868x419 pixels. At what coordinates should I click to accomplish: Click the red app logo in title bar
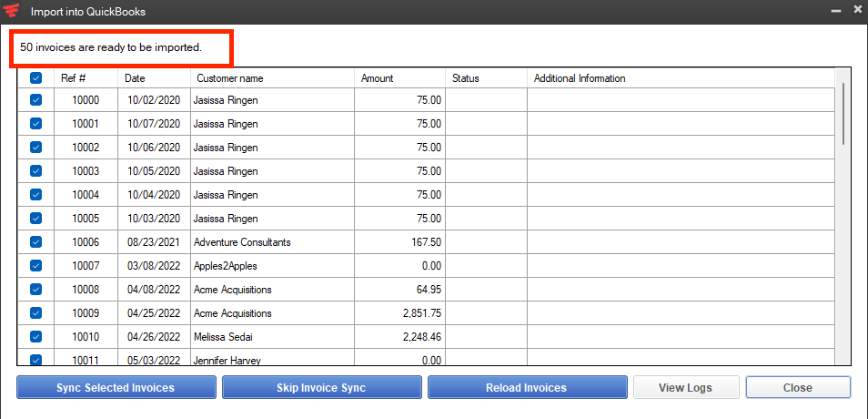click(x=11, y=11)
